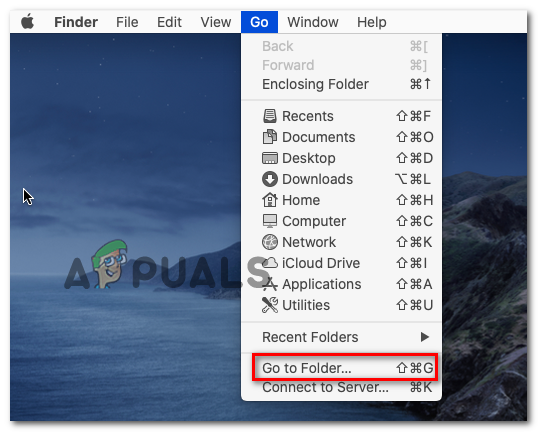
Task: Open the File menu
Action: pos(127,22)
